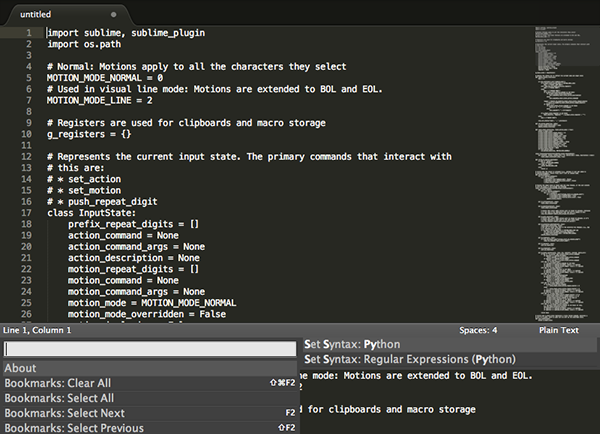
Task: Click 'motion_repeat_digits = []' line
Action: [134, 269]
